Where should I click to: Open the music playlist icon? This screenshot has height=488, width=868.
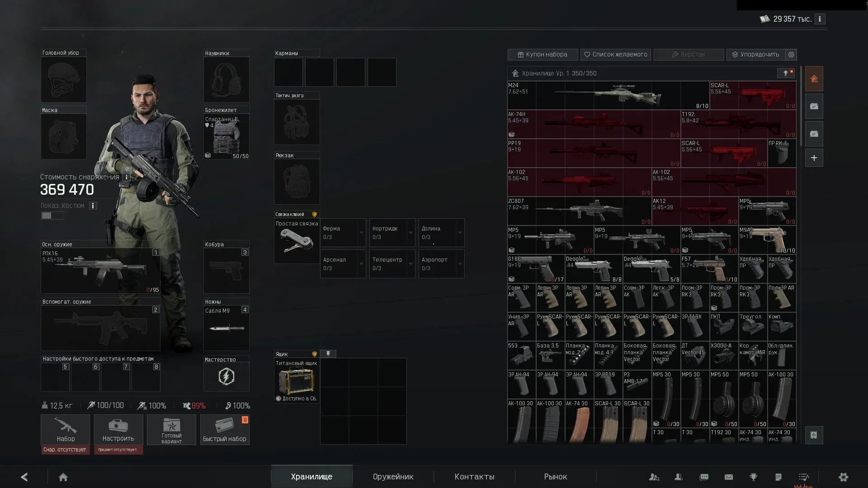pyautogui.click(x=804, y=477)
